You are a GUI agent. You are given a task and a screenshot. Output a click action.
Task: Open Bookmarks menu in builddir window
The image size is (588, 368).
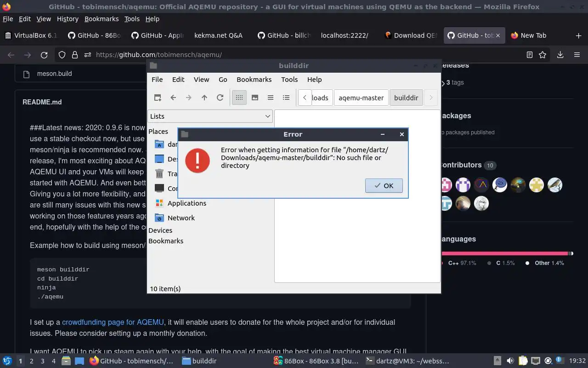tap(254, 80)
